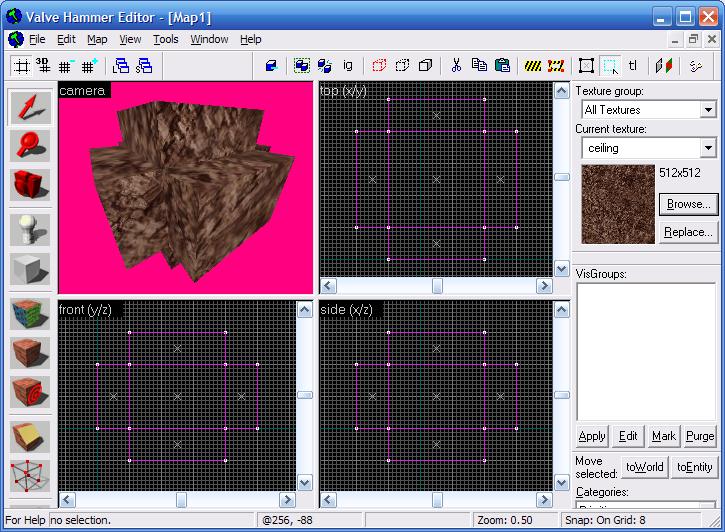Click the Hide unselected objects icon
725x532 pixels.
[402, 66]
